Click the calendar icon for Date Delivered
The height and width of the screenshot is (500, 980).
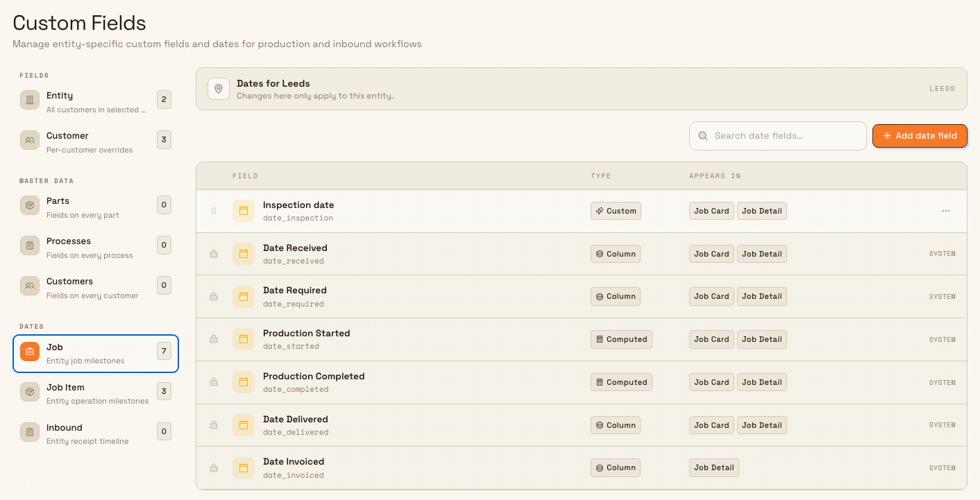point(244,425)
